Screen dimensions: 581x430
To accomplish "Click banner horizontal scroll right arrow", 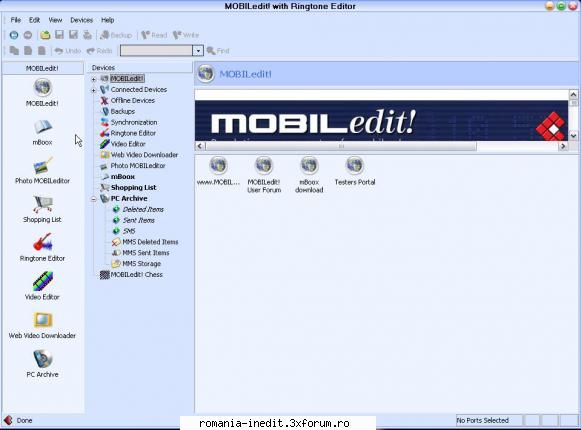I will [563, 146].
